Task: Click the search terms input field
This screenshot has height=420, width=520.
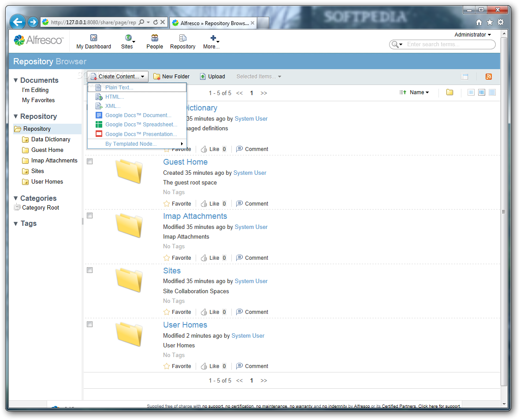Action: (x=449, y=44)
